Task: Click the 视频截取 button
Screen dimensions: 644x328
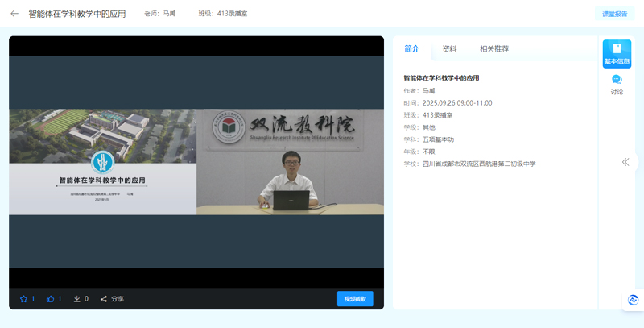Action: click(355, 299)
